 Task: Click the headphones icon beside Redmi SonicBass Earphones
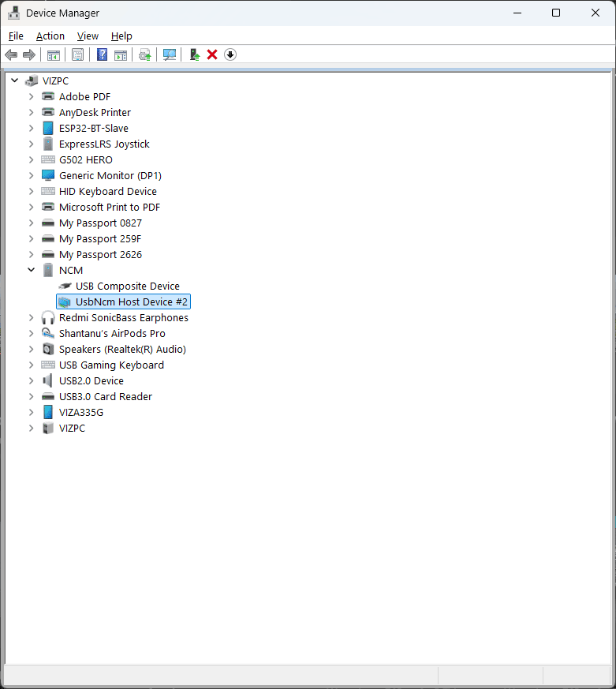click(x=48, y=318)
